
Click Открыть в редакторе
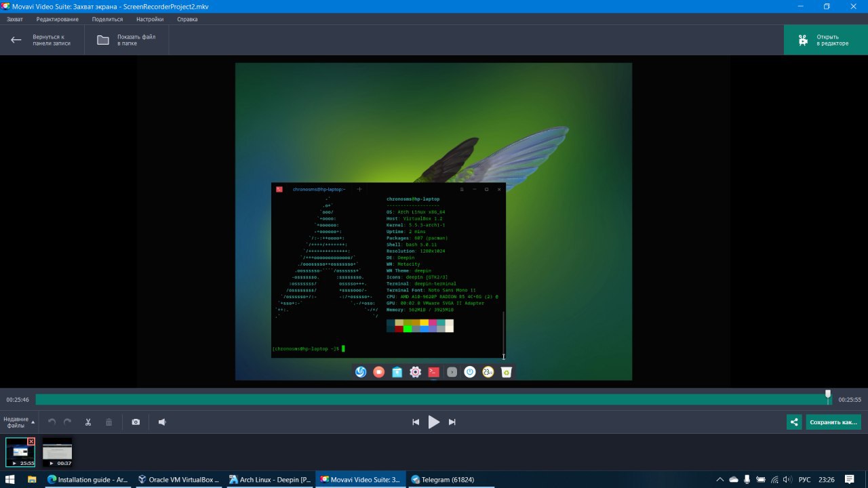pyautogui.click(x=826, y=40)
